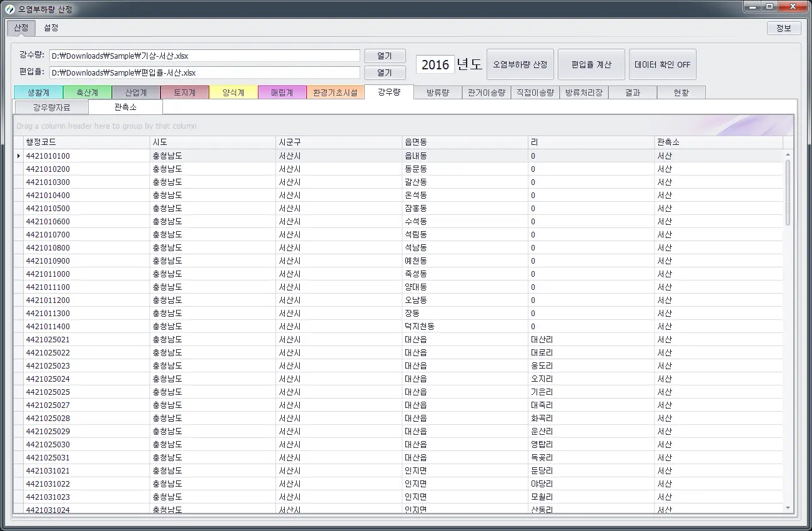Click the 덕지천동 cell
The image size is (812, 531).
[465, 326]
